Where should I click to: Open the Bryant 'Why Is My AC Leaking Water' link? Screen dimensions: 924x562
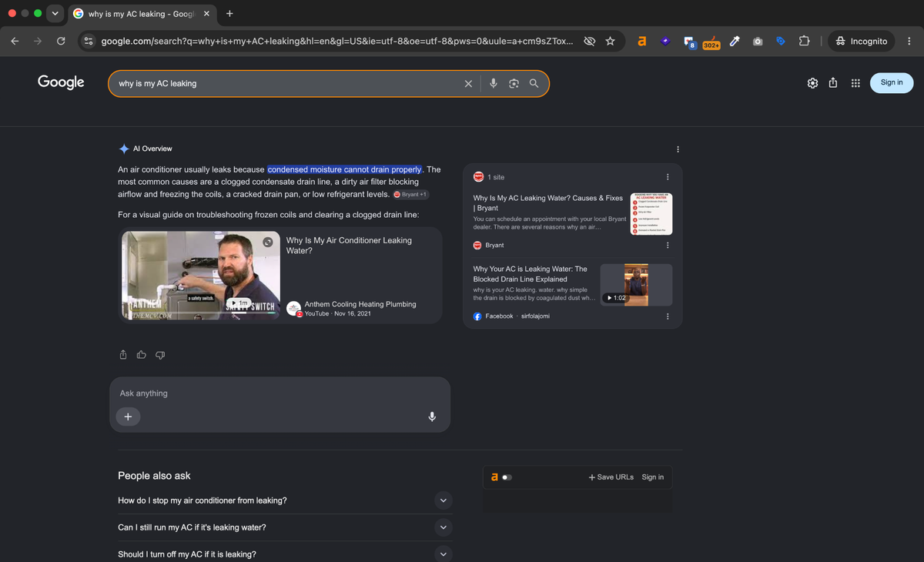547,203
